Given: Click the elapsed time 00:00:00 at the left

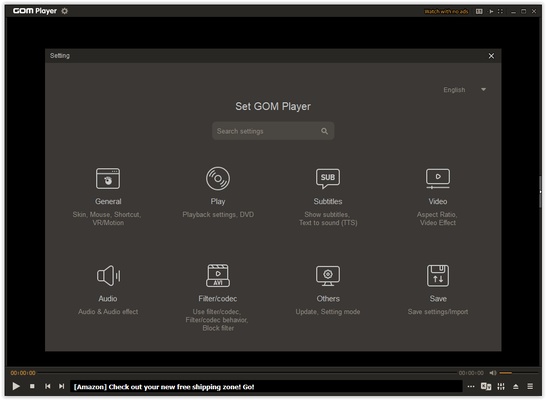Looking at the screenshot, I should pos(23,373).
